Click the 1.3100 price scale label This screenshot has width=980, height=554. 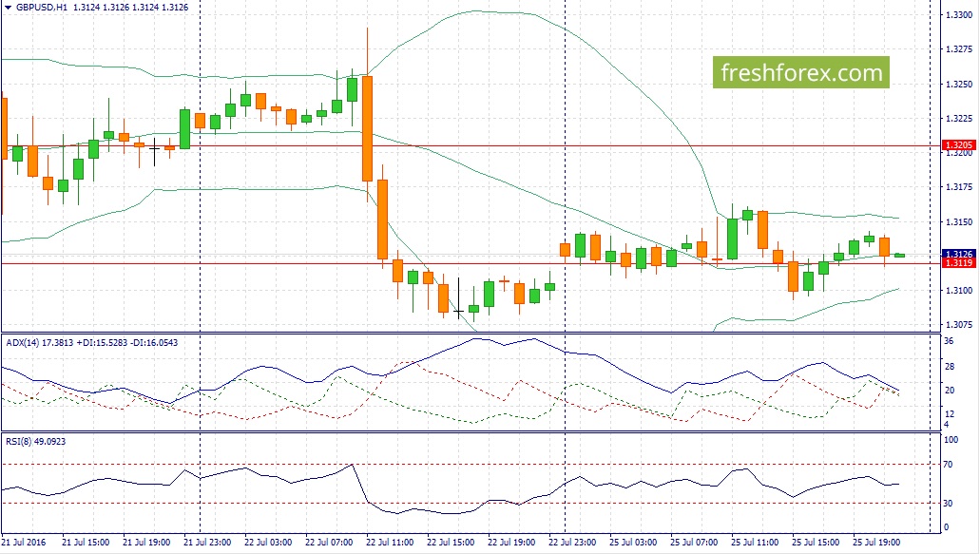pyautogui.click(x=959, y=291)
